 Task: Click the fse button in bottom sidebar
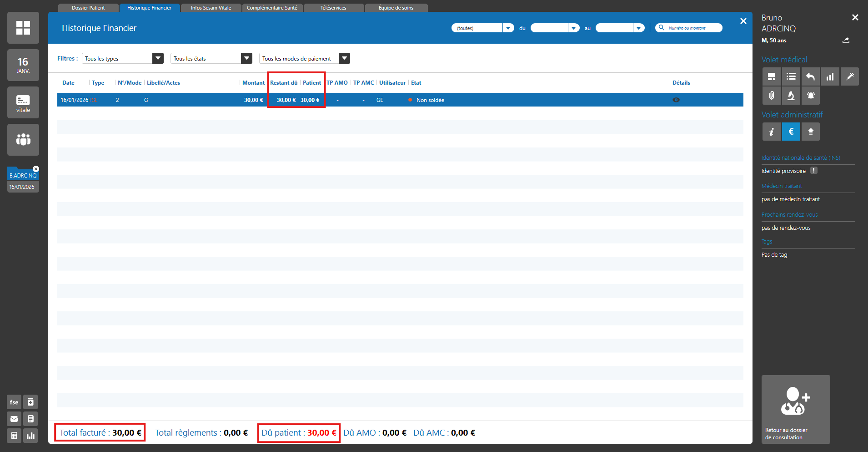tap(14, 402)
